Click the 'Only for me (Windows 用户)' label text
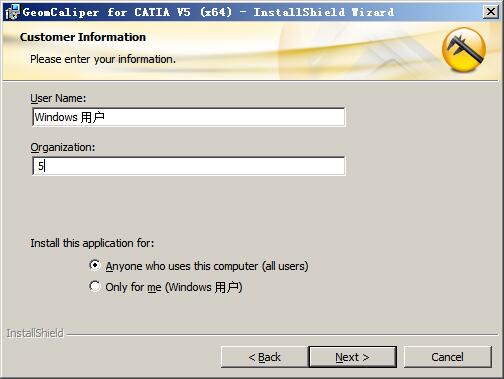 tap(174, 287)
